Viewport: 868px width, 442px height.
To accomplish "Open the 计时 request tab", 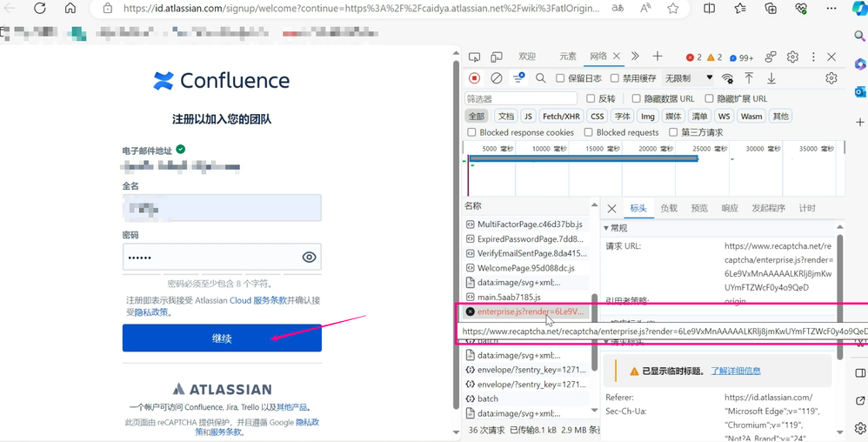I will point(807,208).
